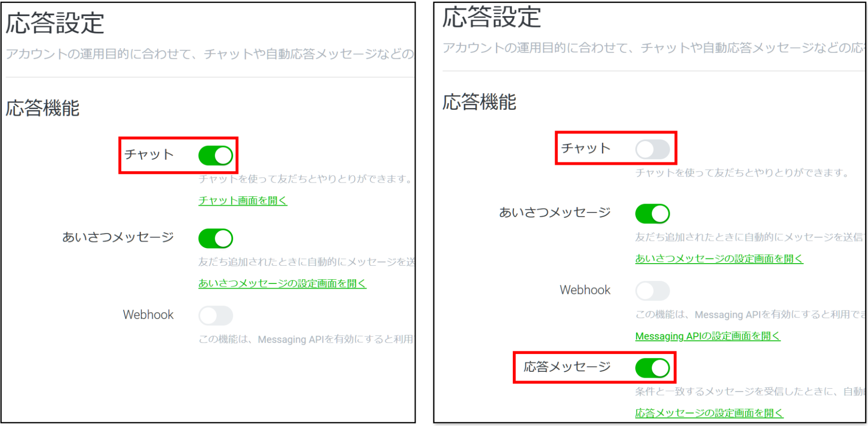Click the Webhook label in right panel
The image size is (868, 426).
585,290
